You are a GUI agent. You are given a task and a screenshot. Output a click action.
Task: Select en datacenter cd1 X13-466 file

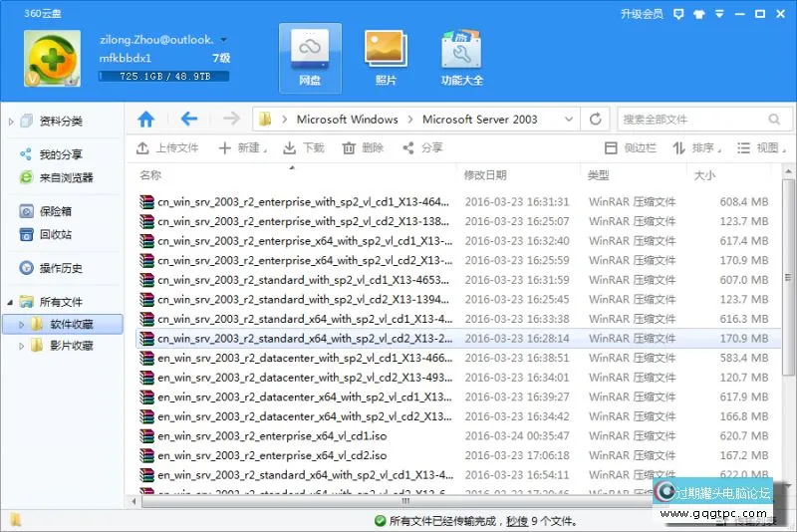pos(457,358)
